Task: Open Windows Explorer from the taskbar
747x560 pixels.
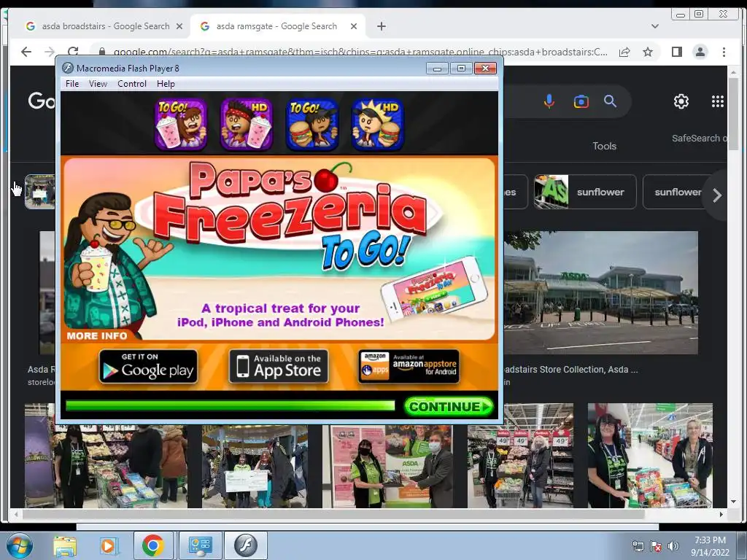Action: (65, 545)
